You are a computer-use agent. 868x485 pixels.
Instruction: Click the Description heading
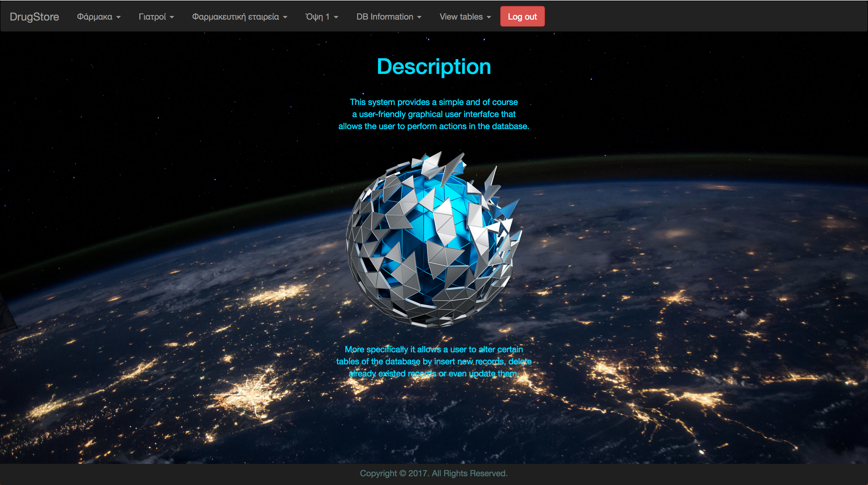(x=434, y=66)
